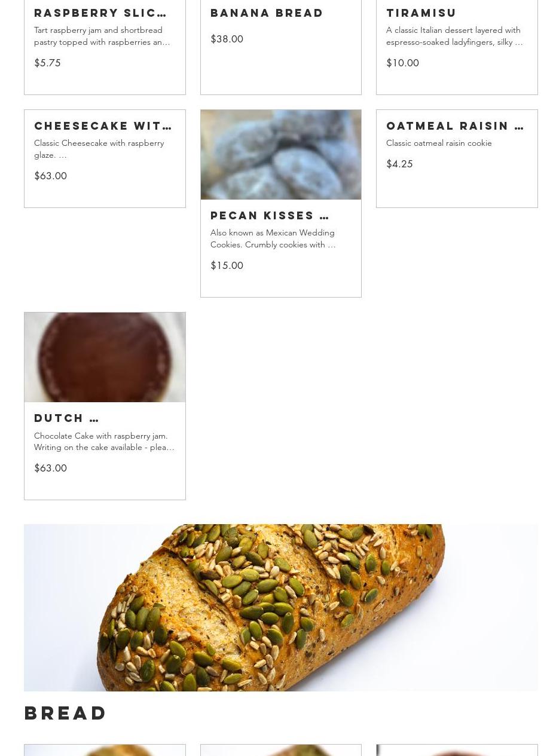
Task: Click the Tiramisu description text
Action: (x=454, y=36)
